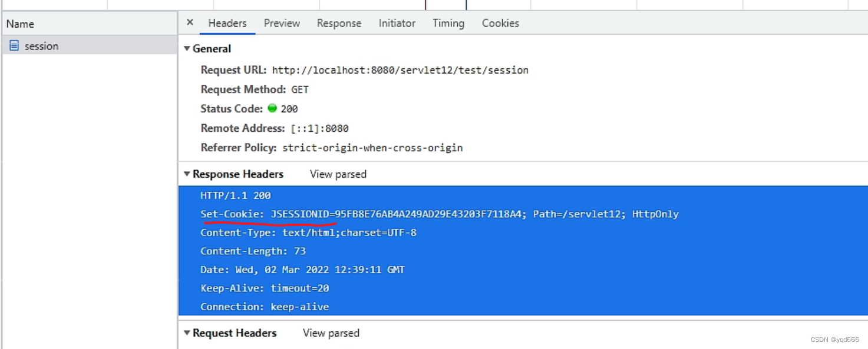Switch to the Headers tab
The width and height of the screenshot is (868, 349).
point(227,23)
